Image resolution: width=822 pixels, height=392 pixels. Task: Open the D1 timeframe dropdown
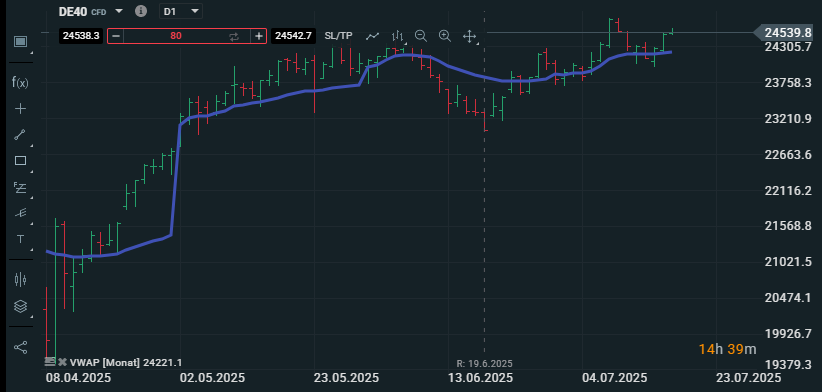[181, 11]
